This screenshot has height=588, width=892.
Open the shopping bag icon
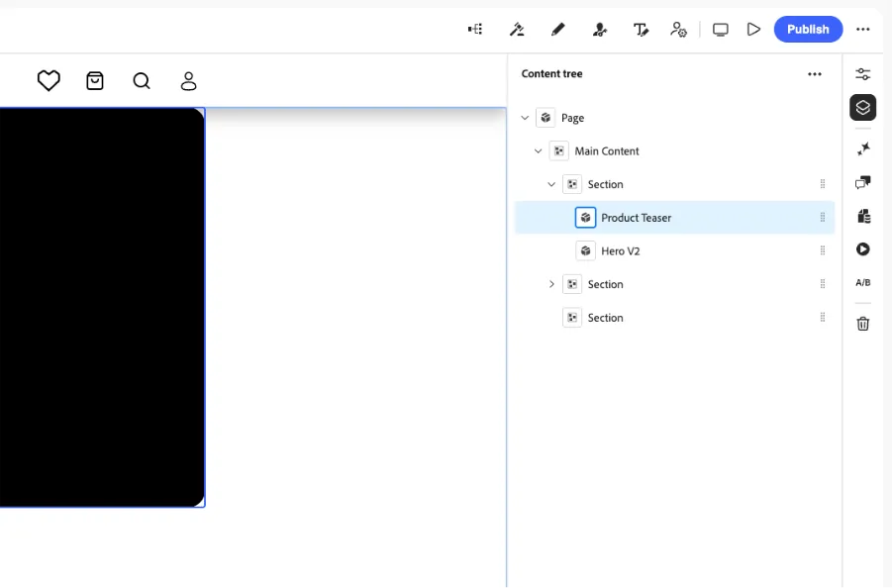tap(95, 81)
